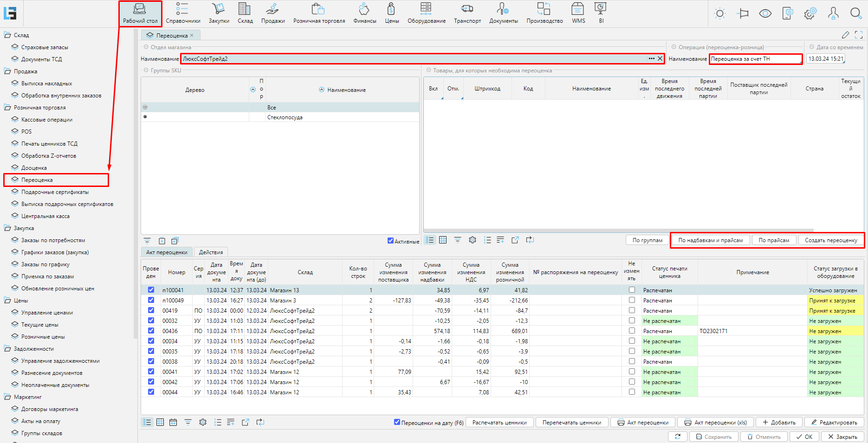
Task: Toggle the Активные checkbox
Action: (x=390, y=241)
